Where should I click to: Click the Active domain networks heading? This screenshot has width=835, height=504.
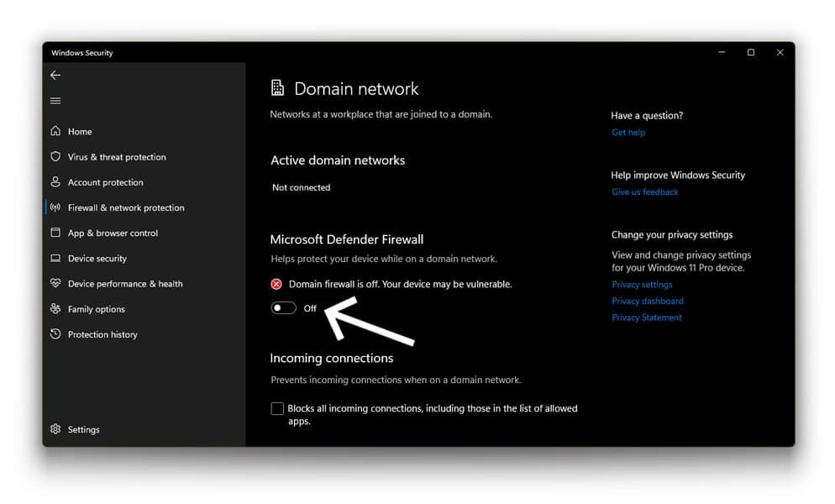[x=338, y=160]
